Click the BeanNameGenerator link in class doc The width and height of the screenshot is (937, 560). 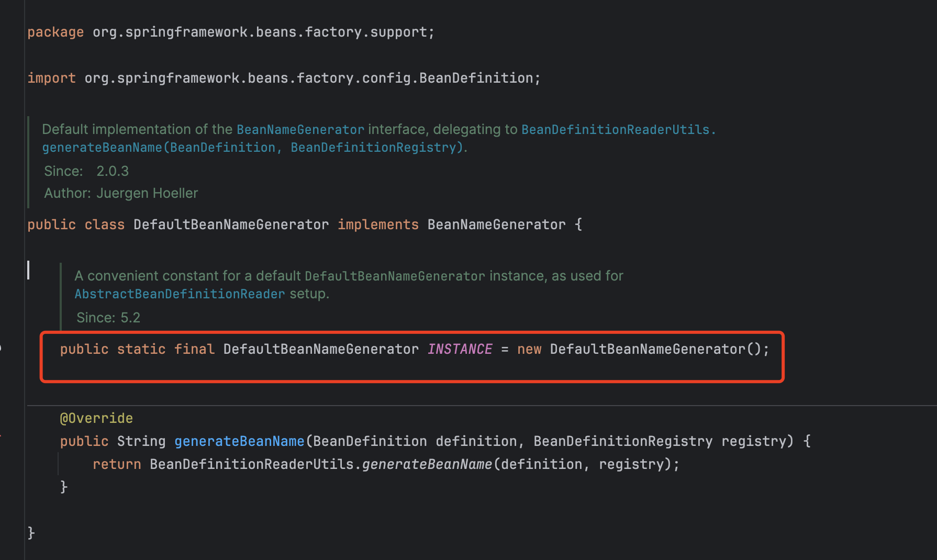[300, 129]
